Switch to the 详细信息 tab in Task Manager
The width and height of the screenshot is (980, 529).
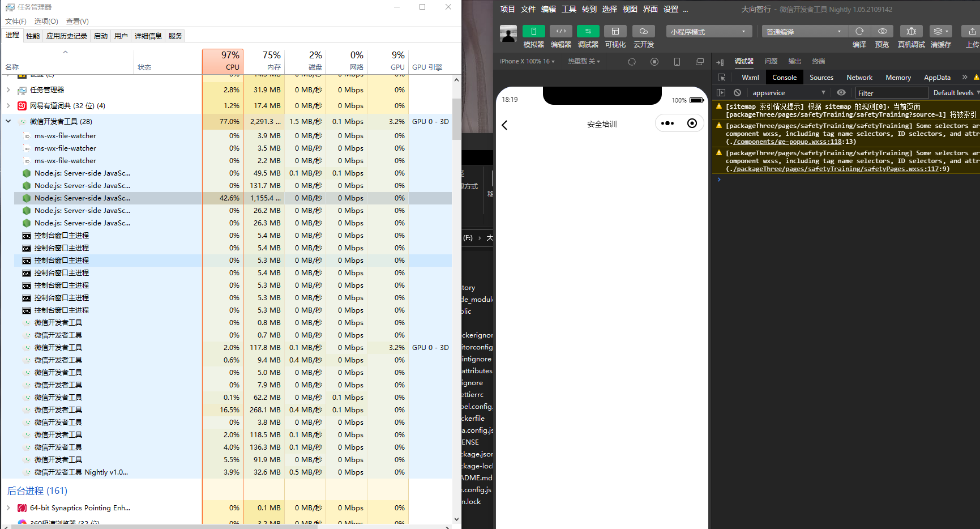[x=148, y=36]
